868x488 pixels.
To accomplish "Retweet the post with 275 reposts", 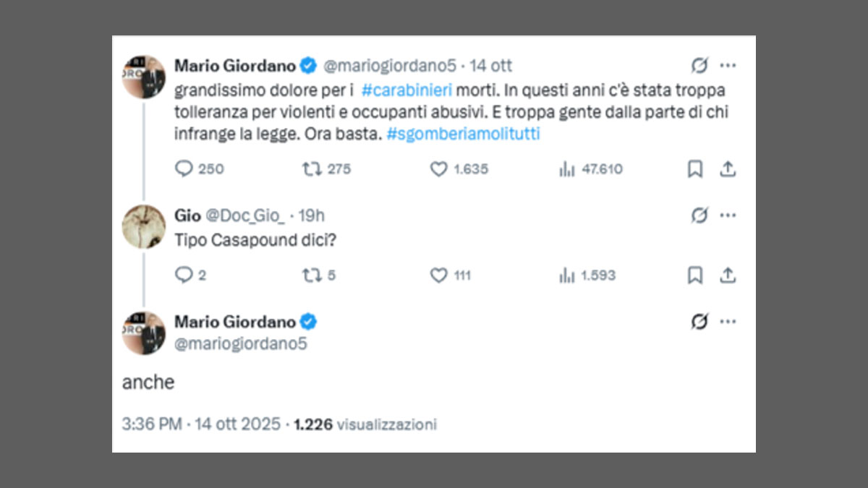I will tap(311, 169).
